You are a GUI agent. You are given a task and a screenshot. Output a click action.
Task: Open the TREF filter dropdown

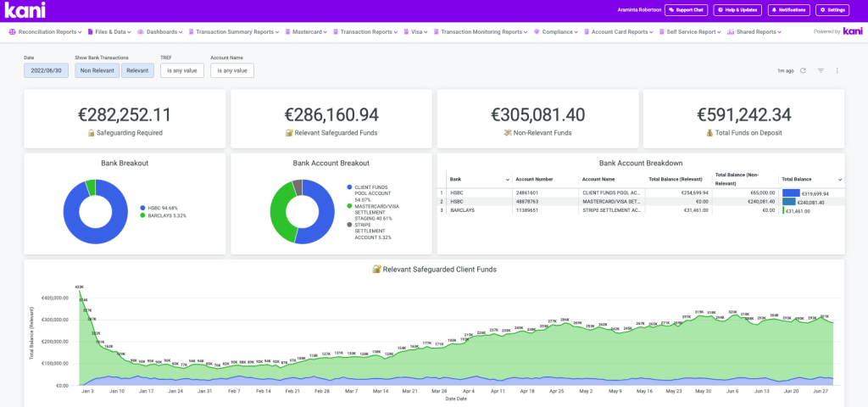point(181,70)
